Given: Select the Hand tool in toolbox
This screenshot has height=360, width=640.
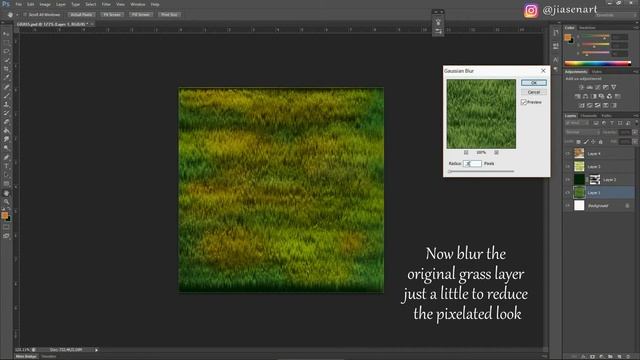Looking at the screenshot, I should tap(6, 193).
